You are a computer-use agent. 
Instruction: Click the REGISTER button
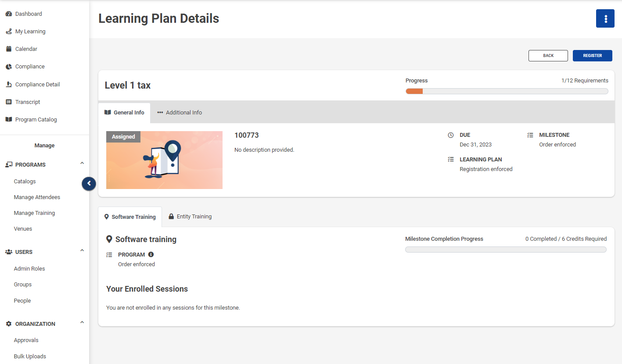click(x=592, y=55)
